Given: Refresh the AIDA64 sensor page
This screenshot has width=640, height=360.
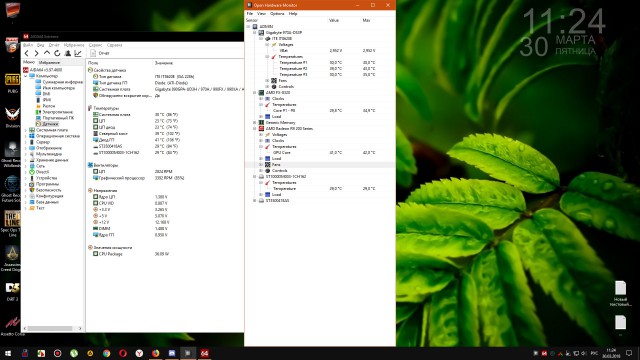Looking at the screenshot, I should tap(57, 53).
